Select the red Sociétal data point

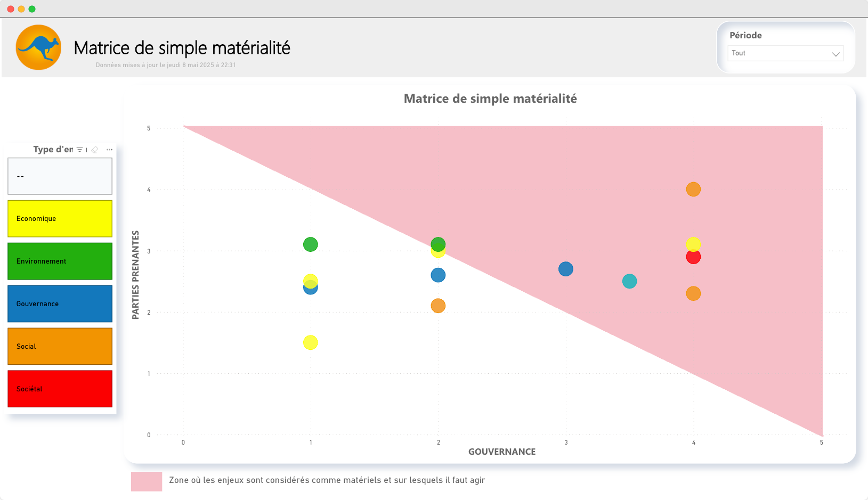point(693,258)
